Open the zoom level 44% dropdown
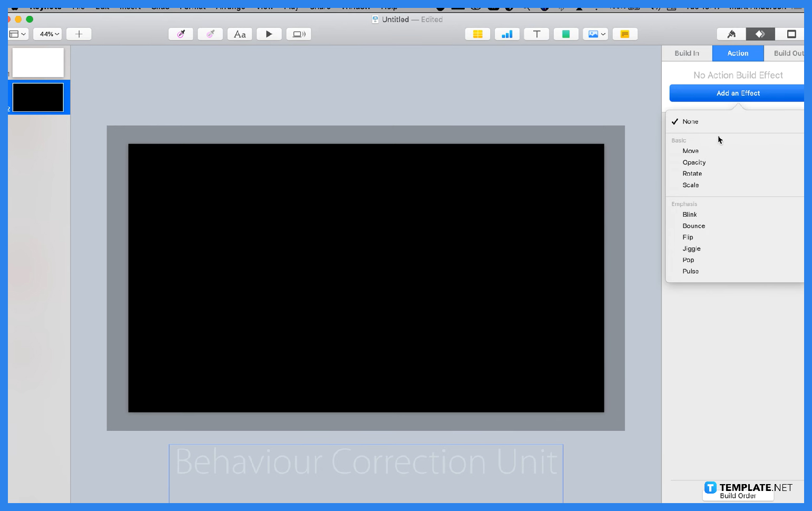812x511 pixels. coord(47,34)
